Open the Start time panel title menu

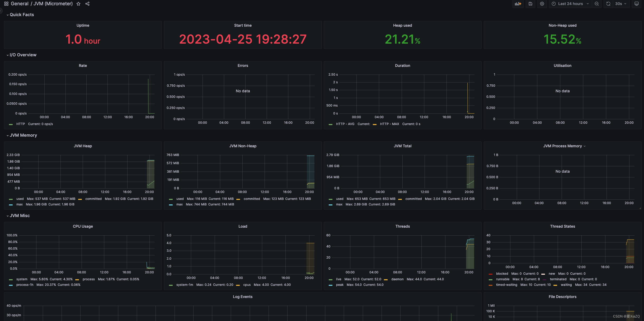pos(243,25)
